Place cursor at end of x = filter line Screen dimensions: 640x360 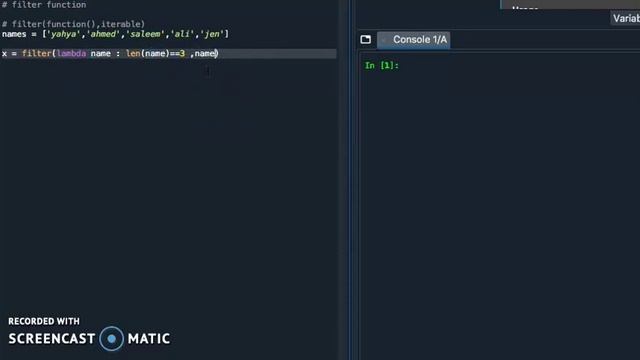pyautogui.click(x=219, y=53)
